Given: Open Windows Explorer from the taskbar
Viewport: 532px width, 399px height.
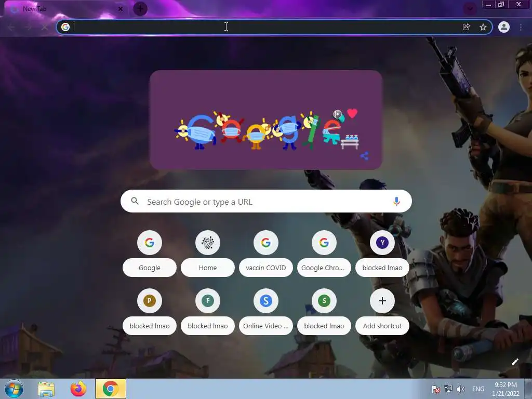Looking at the screenshot, I should [46, 389].
